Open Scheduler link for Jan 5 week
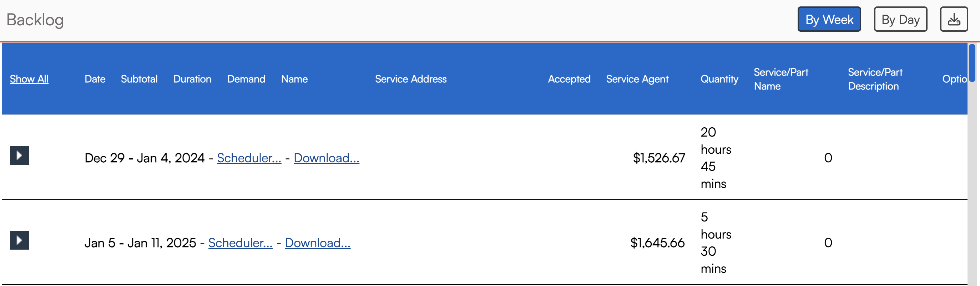Screen dimensions: 980x286 240,242
